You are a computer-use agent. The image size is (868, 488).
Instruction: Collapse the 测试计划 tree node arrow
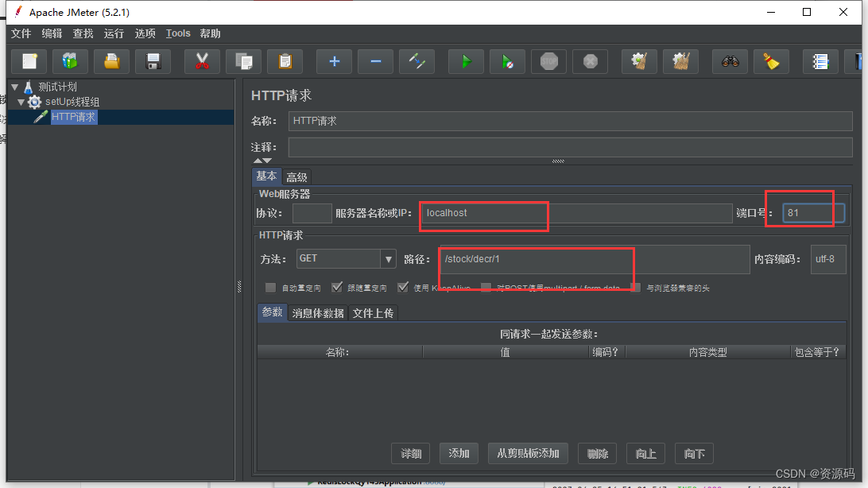(15, 87)
